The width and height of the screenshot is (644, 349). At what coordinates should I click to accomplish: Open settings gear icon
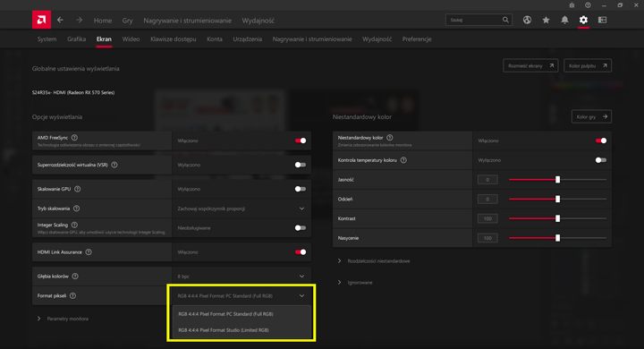pyautogui.click(x=583, y=20)
